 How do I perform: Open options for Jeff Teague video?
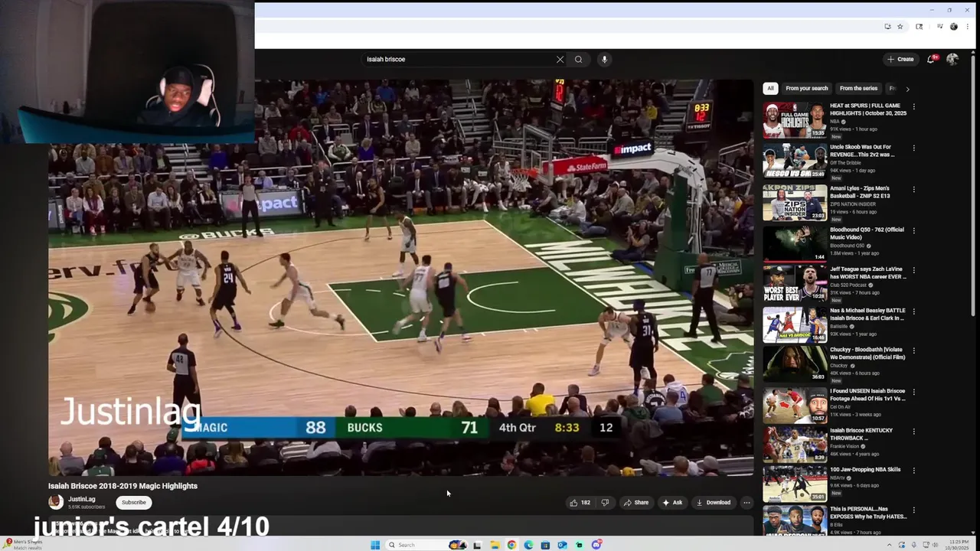tap(913, 270)
